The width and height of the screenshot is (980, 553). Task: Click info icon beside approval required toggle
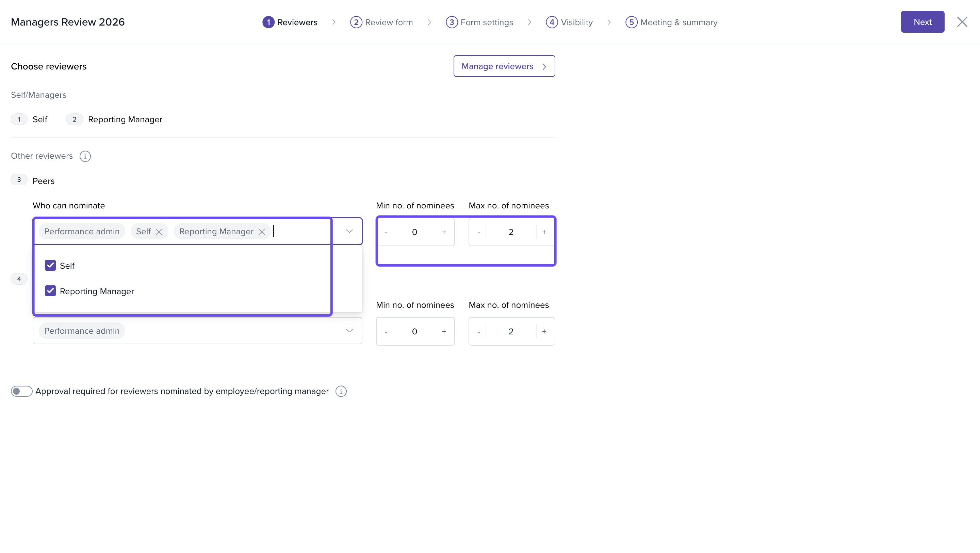click(x=341, y=391)
